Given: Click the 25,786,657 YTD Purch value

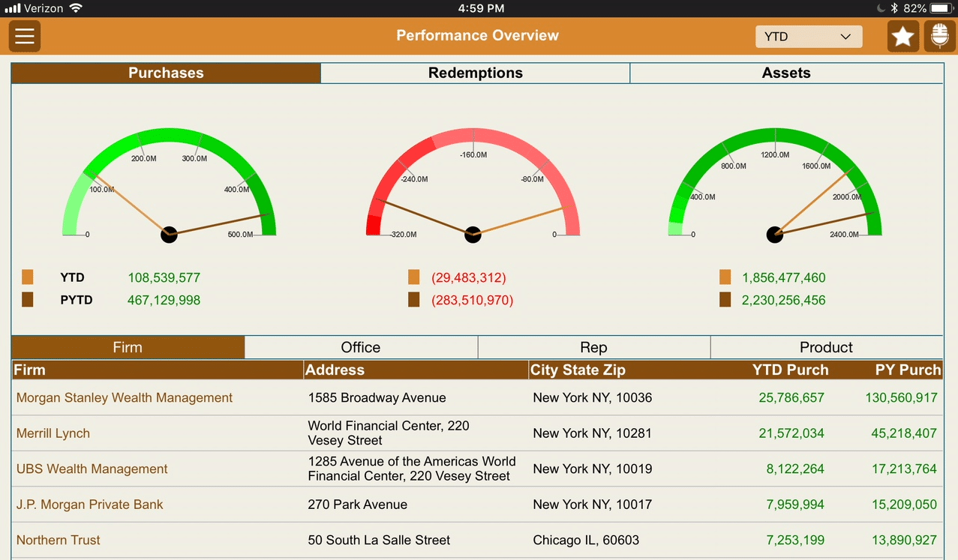Looking at the screenshot, I should 791,397.
